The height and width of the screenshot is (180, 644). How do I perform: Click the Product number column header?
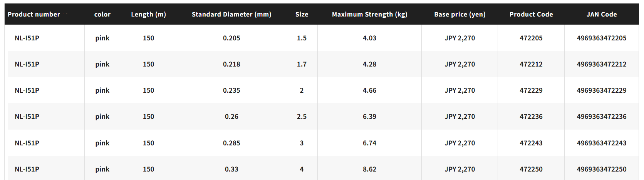[x=34, y=14]
